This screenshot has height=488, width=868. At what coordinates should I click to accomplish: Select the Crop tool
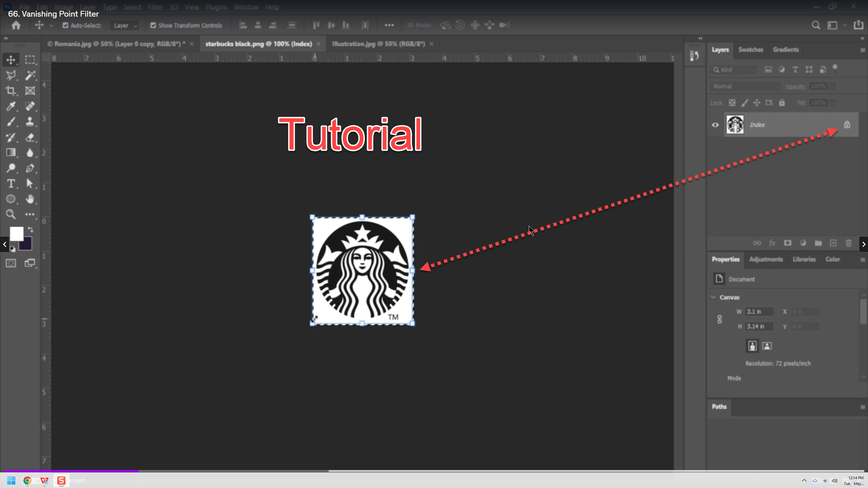pos(11,91)
